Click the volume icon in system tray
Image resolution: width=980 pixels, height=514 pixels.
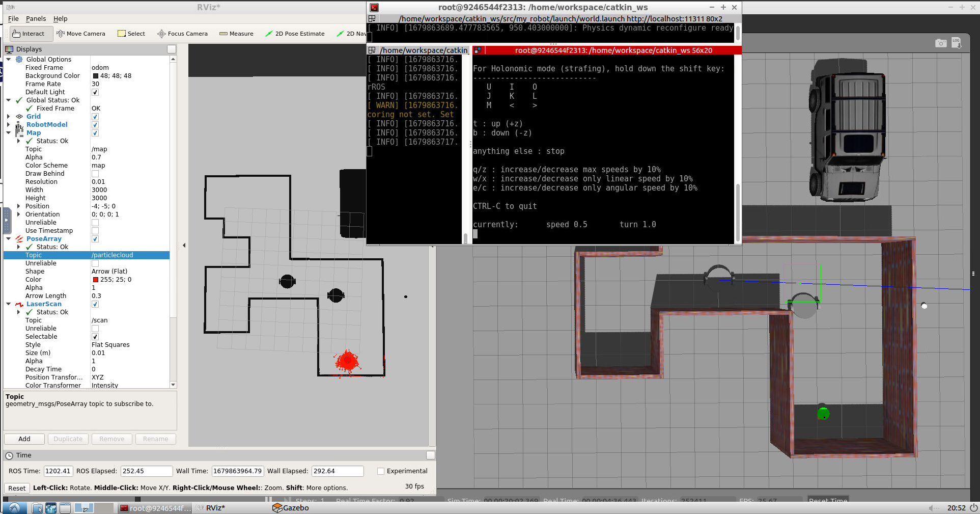pyautogui.click(x=933, y=508)
